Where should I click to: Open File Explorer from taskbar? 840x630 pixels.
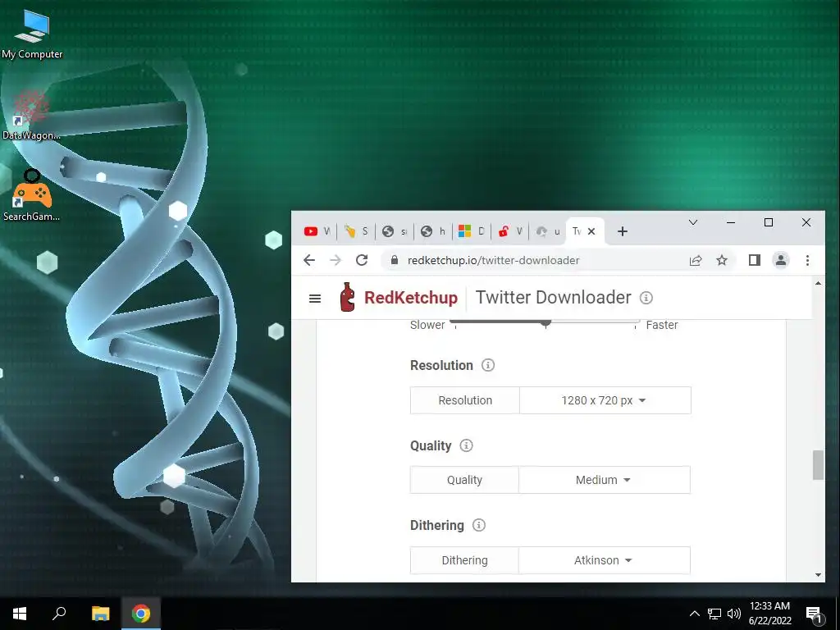(x=100, y=614)
